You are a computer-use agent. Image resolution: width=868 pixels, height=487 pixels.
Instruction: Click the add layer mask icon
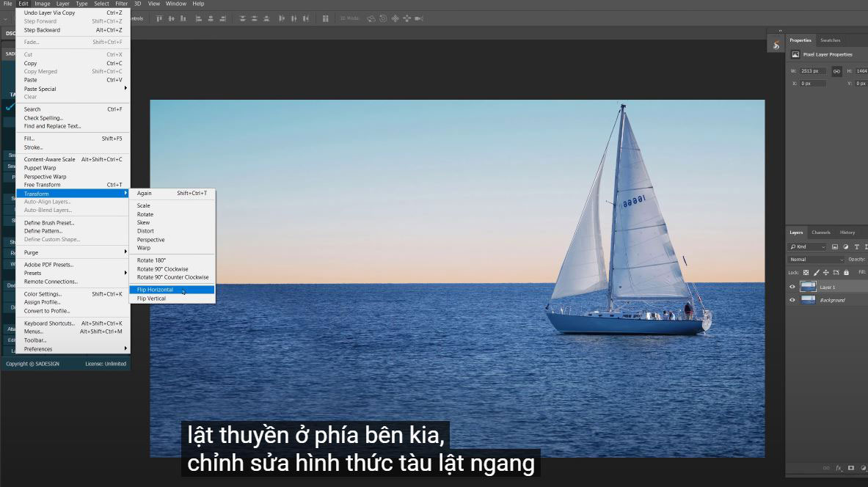tap(851, 468)
